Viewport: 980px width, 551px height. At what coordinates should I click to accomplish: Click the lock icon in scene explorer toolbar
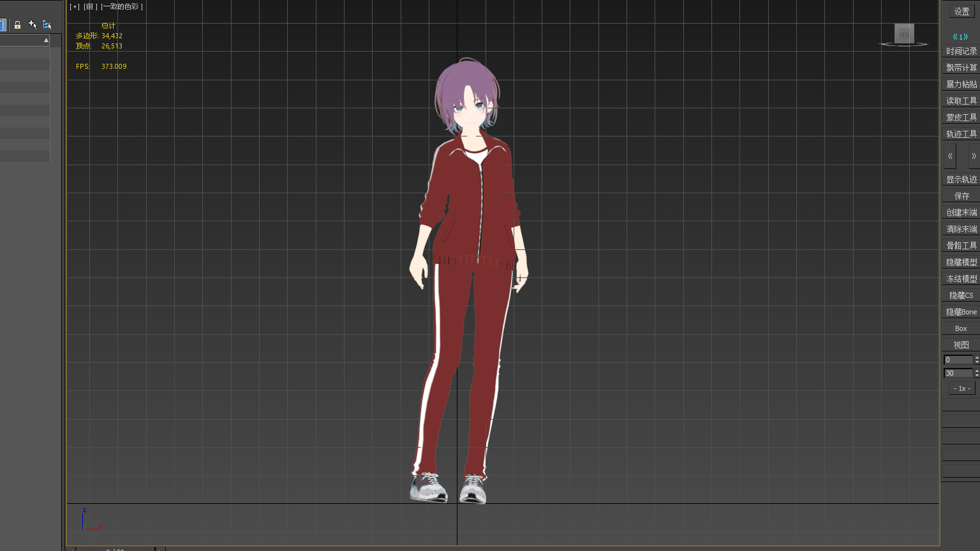click(17, 25)
